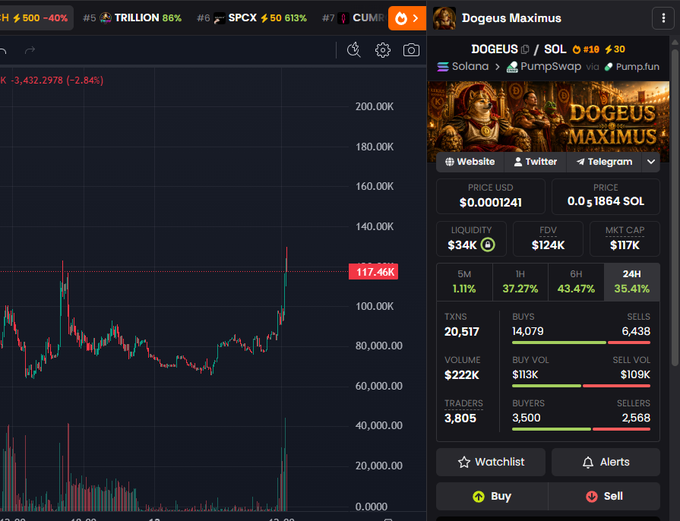This screenshot has height=521, width=680.
Task: Click the TRADERS label
Action: [464, 403]
